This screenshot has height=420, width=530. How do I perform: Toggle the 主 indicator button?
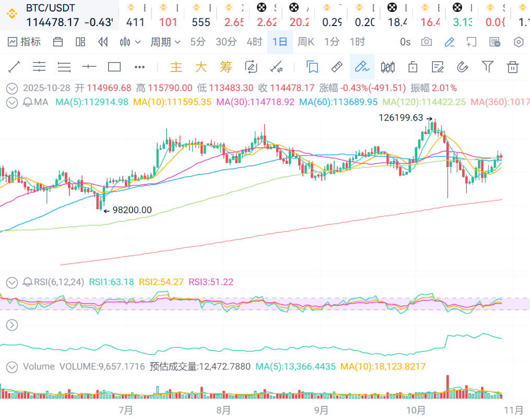[176, 67]
